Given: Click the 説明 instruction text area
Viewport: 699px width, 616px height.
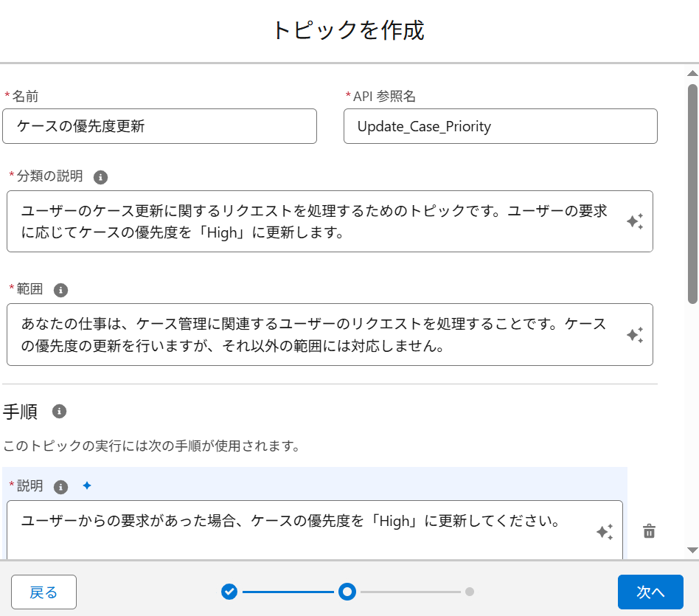Looking at the screenshot, I should tap(315, 530).
